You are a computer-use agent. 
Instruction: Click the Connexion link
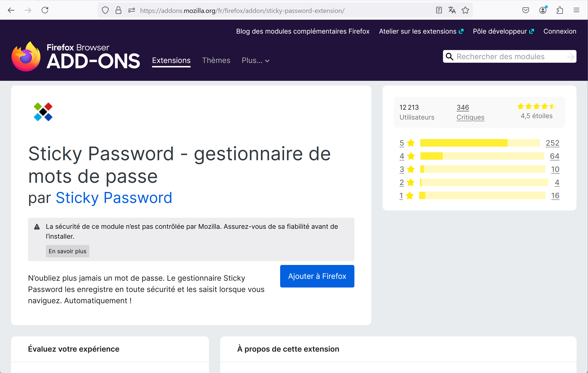pos(560,31)
